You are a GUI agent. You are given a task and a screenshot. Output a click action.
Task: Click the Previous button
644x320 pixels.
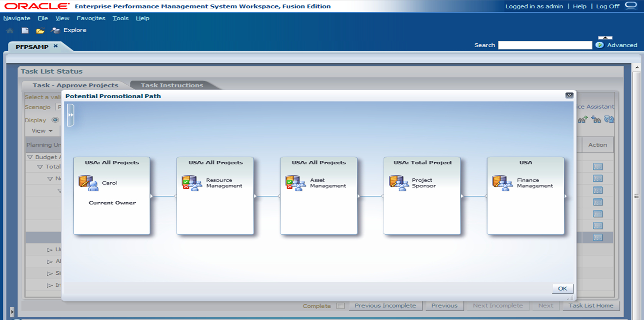click(x=444, y=306)
